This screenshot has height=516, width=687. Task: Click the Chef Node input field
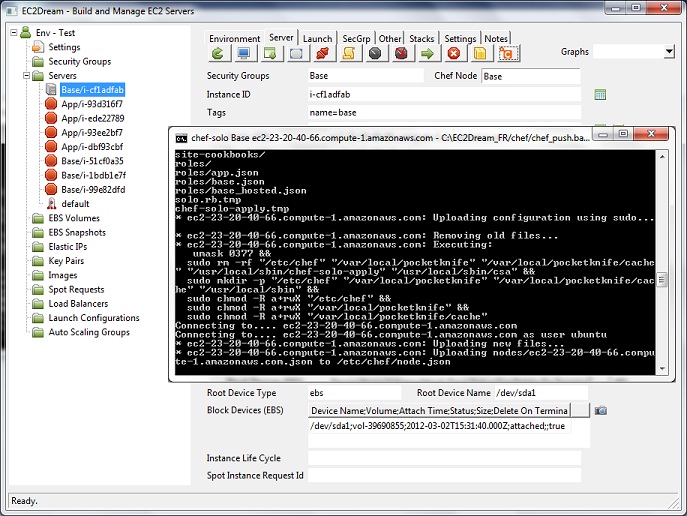[x=531, y=76]
